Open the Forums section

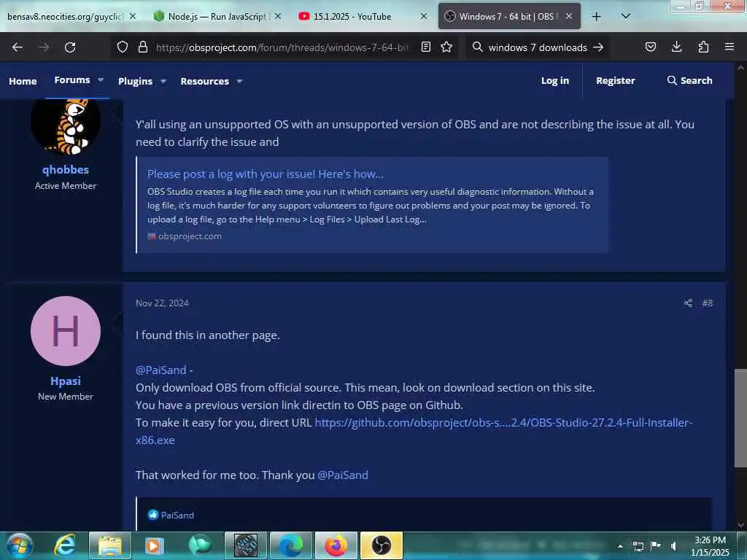click(x=72, y=80)
